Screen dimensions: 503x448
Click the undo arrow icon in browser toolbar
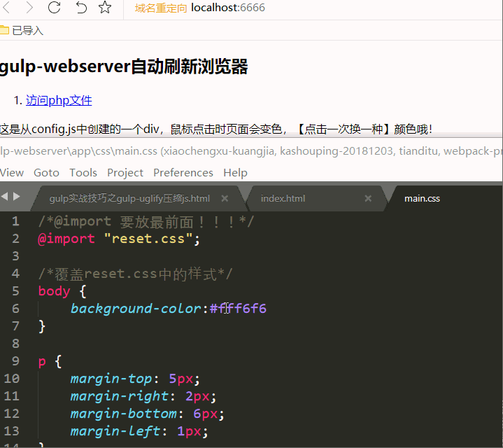(x=81, y=8)
